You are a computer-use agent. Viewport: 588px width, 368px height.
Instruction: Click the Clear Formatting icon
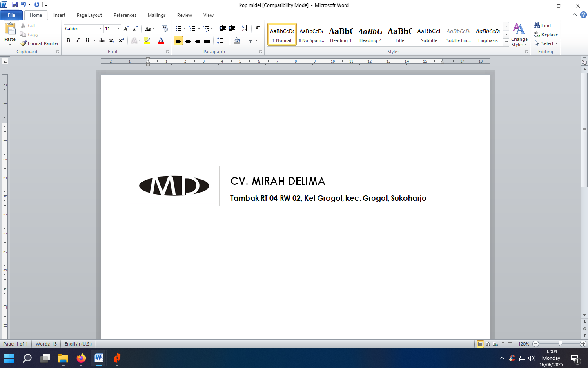coord(165,29)
